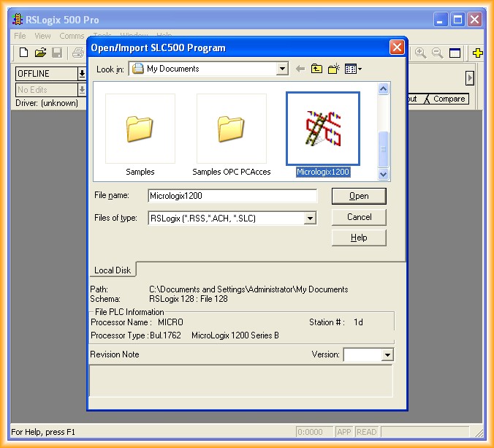Click the Create New Folder icon
494x448 pixels.
334,69
